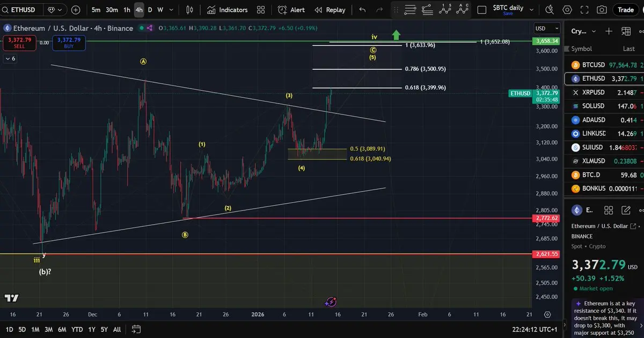Open the diamond plan dropdown beside ETHUSD
The height and width of the screenshot is (338, 644).
point(54,10)
